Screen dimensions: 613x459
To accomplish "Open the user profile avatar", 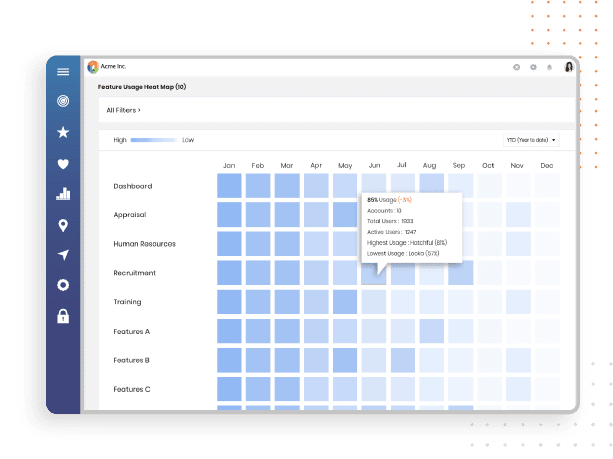I will [569, 67].
